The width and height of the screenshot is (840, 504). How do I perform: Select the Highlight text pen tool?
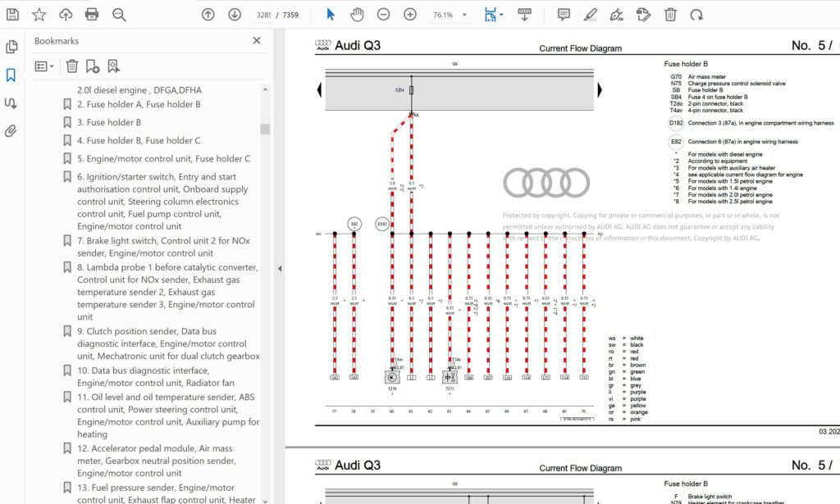coord(590,15)
